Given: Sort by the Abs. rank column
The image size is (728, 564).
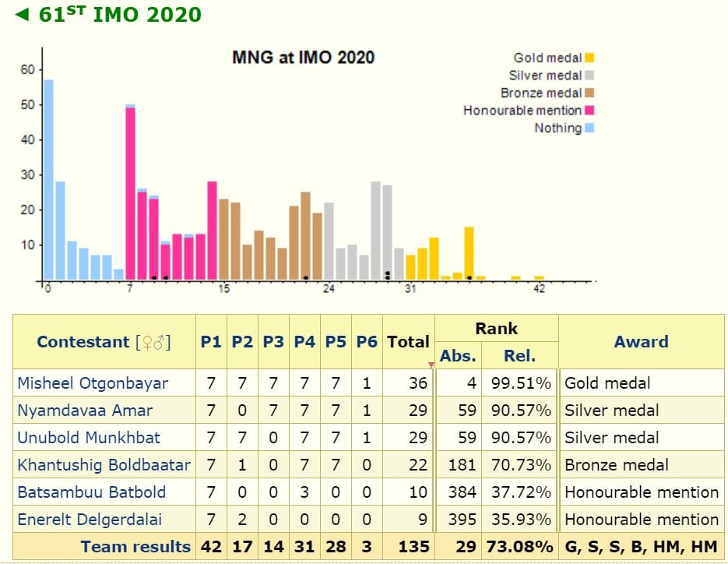Looking at the screenshot, I should pos(458,356).
